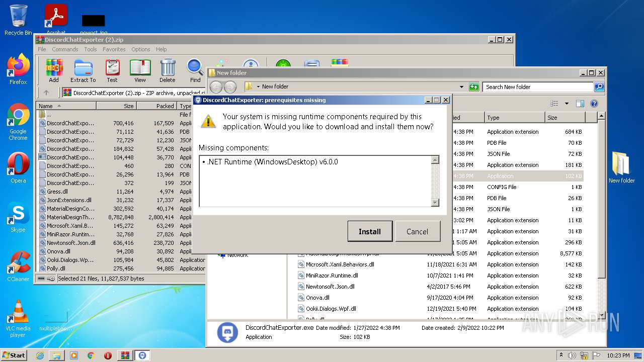The height and width of the screenshot is (362, 644).
Task: Open VLC media player desktop shortcut
Action: pyautogui.click(x=18, y=319)
